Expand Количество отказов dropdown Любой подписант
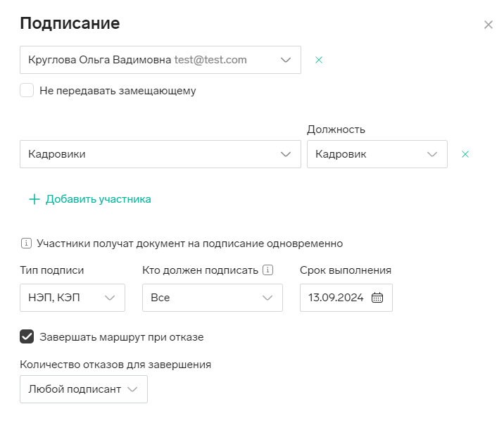504x423 pixels. click(x=132, y=389)
